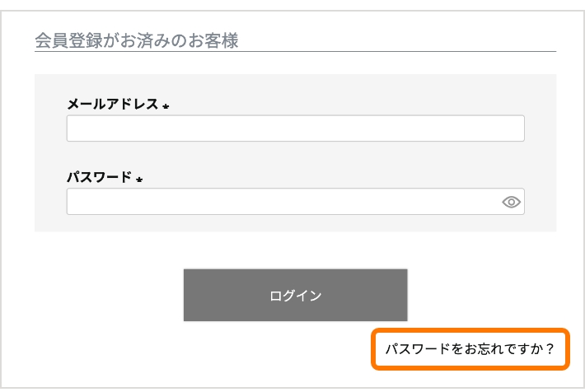Click the asterisk beside メールアドレス

tap(166, 106)
